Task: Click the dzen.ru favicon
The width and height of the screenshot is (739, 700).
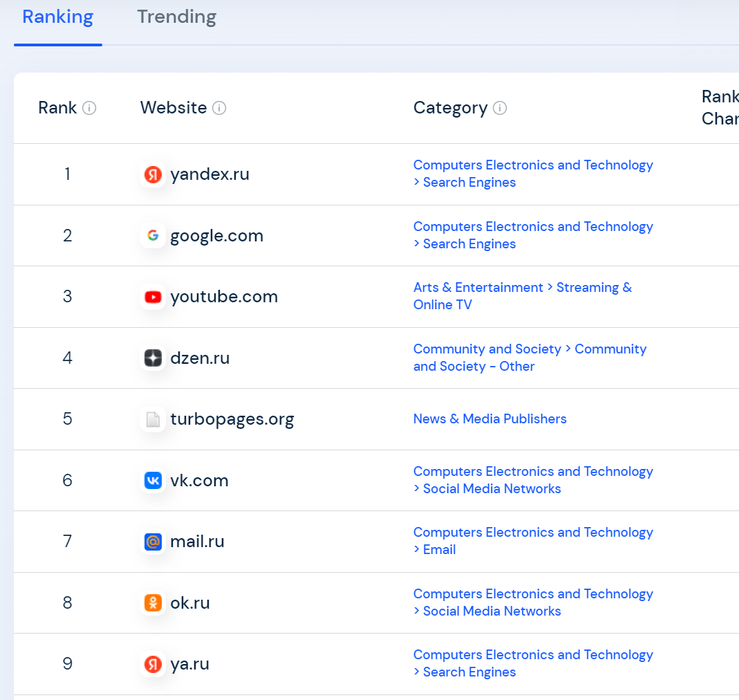Action: (x=153, y=358)
